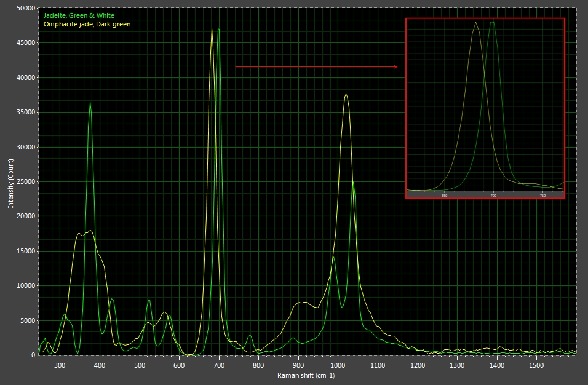Click the 50000 intensity axis label

coord(26,8)
